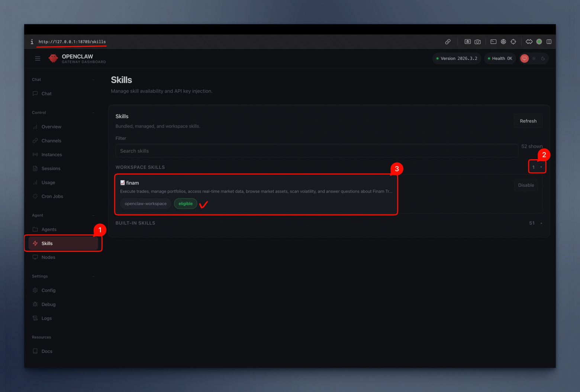This screenshot has width=580, height=392.
Task: Select the system theme monitor toggle
Action: pyautogui.click(x=525, y=58)
